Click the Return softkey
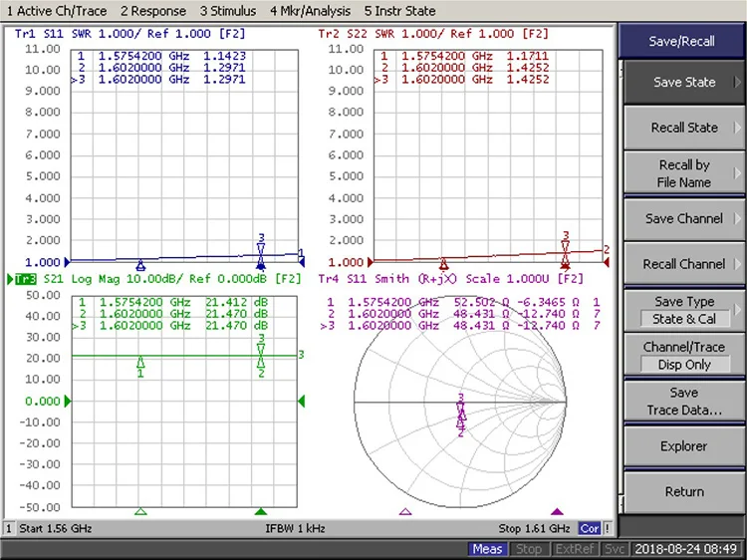This screenshot has width=747, height=560. (x=683, y=491)
